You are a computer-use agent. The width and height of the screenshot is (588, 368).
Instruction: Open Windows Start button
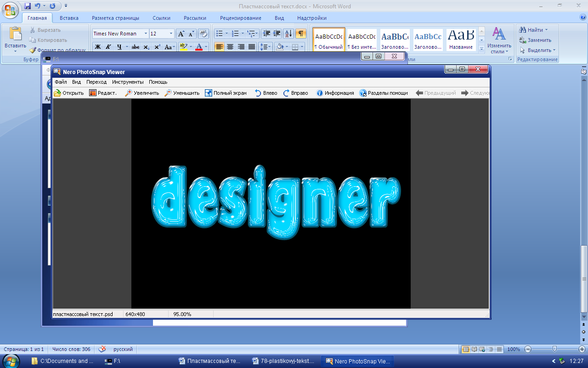pyautogui.click(x=11, y=361)
